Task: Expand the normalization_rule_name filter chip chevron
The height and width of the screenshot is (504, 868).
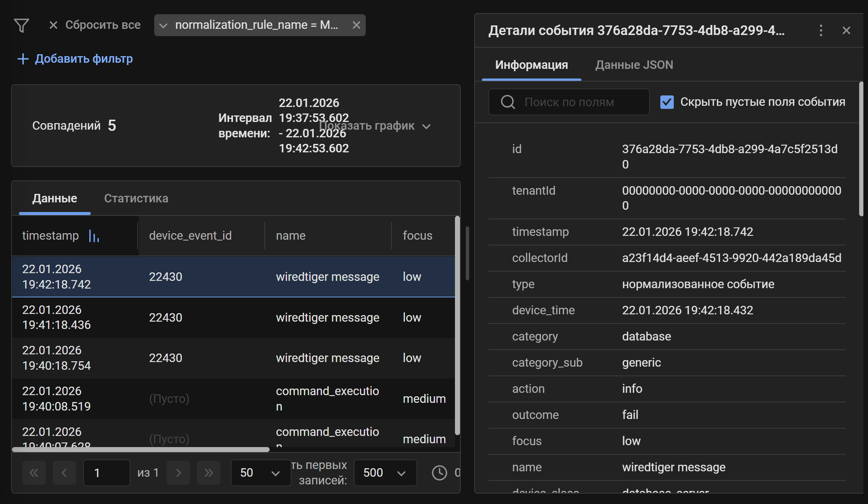Action: tap(164, 25)
